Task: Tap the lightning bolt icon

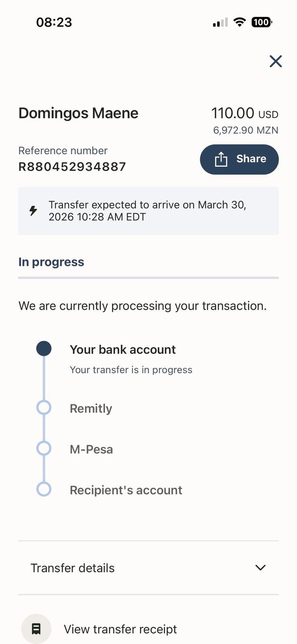Action: [x=33, y=211]
